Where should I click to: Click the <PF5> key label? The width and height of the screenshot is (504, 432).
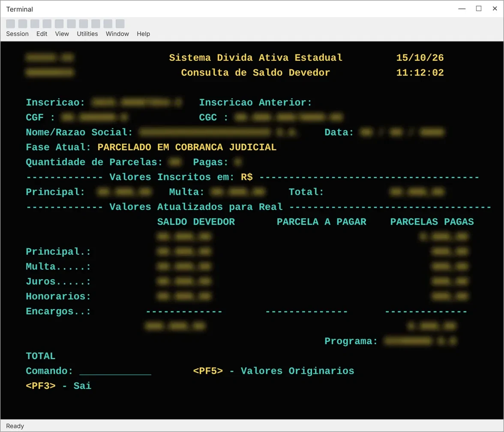click(x=207, y=371)
